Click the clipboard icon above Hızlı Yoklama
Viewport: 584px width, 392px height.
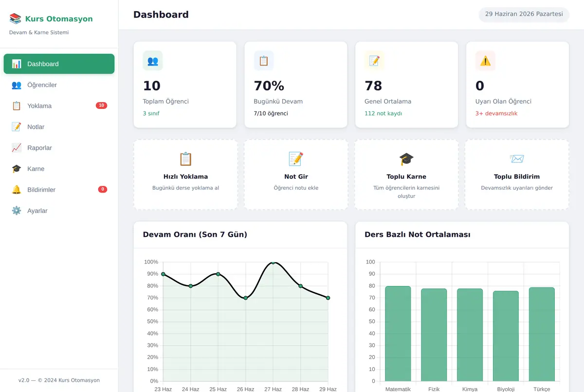[186, 159]
